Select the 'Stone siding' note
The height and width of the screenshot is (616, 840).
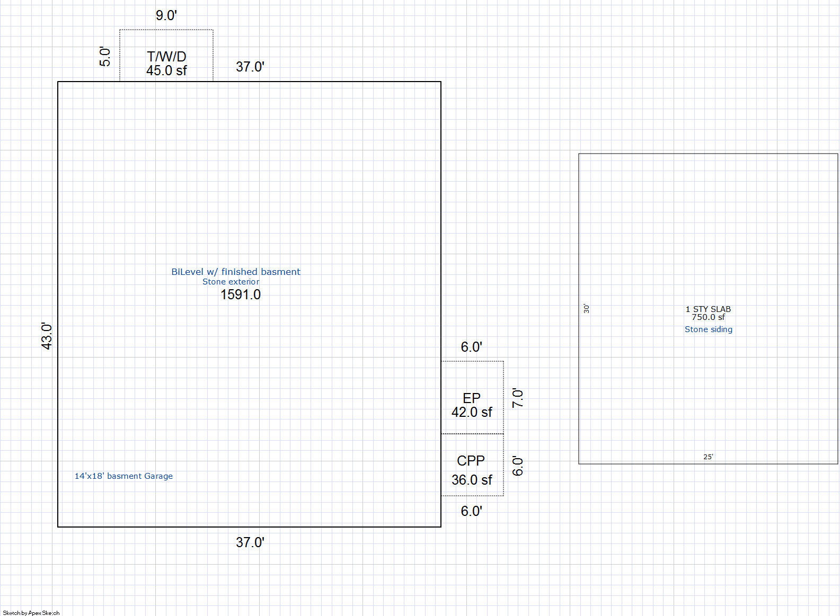(x=709, y=329)
